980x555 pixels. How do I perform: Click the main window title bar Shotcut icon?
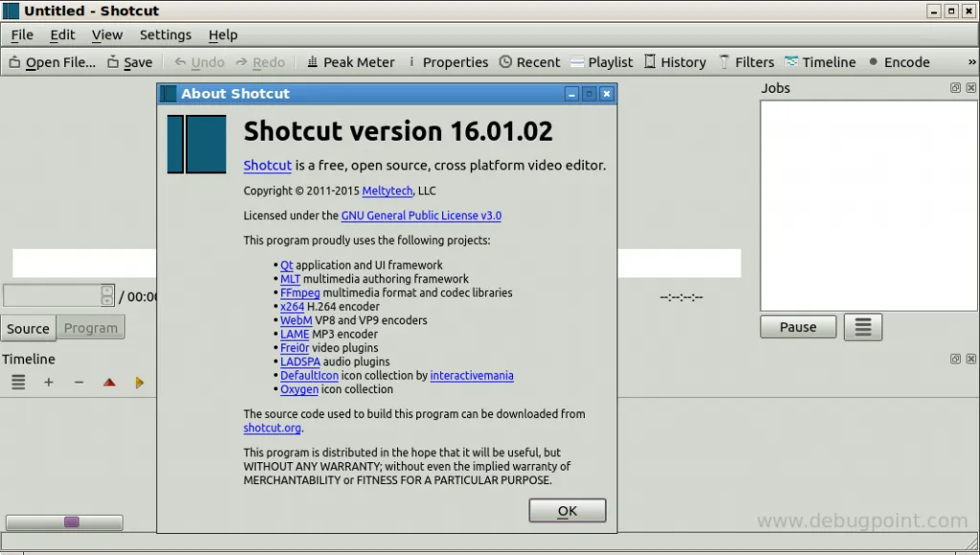pyautogui.click(x=11, y=11)
